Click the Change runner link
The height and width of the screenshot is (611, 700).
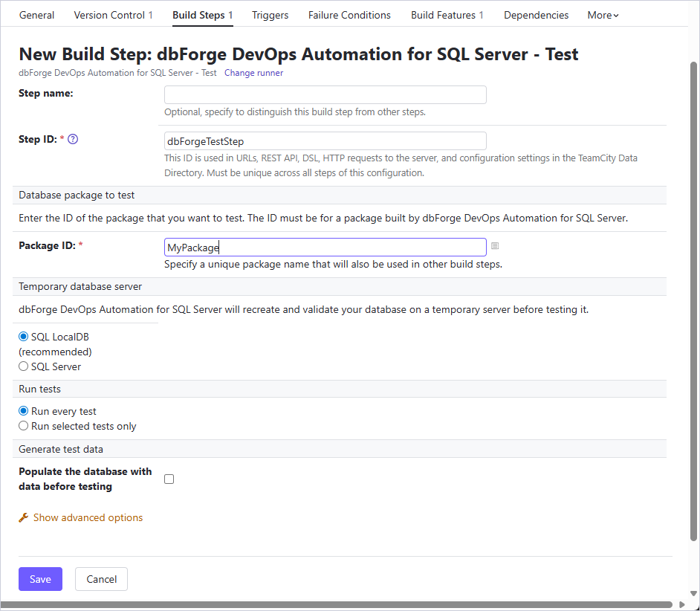253,73
